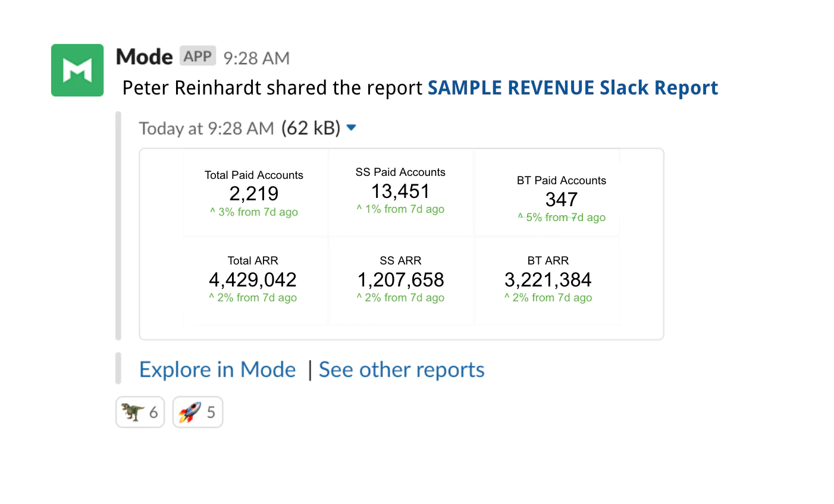Viewport: 834px width, 504px height.
Task: Click the Today at 9:28 AM attachment label
Action: (x=206, y=128)
